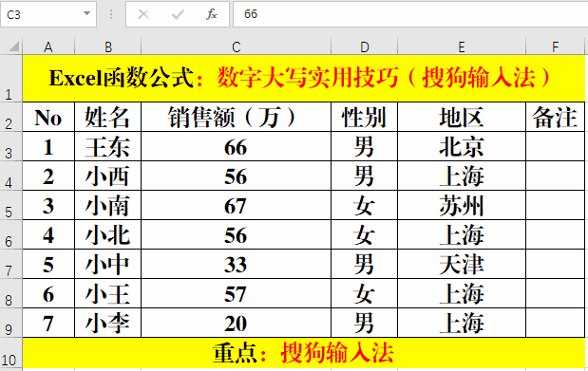The width and height of the screenshot is (588, 371).
Task: Select '上海' in 小西's row
Action: click(x=462, y=176)
